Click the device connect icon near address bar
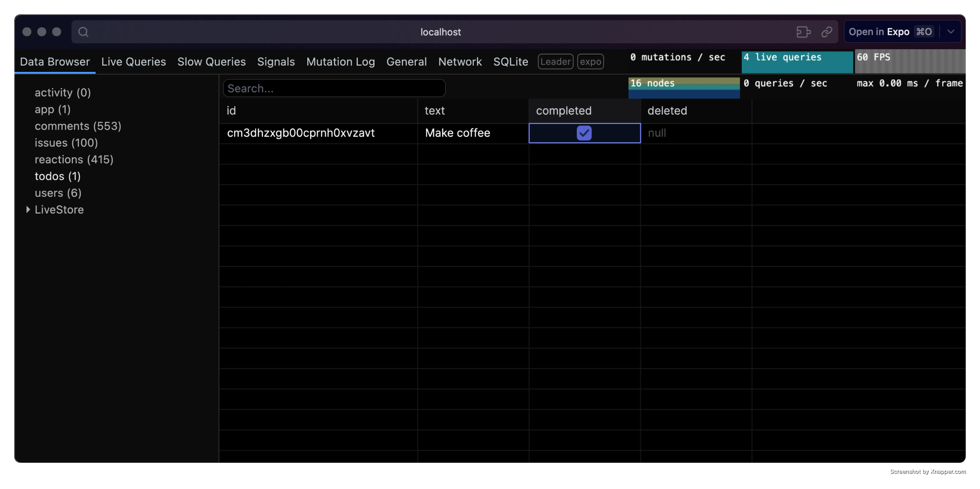This screenshot has width=980, height=489. (803, 32)
